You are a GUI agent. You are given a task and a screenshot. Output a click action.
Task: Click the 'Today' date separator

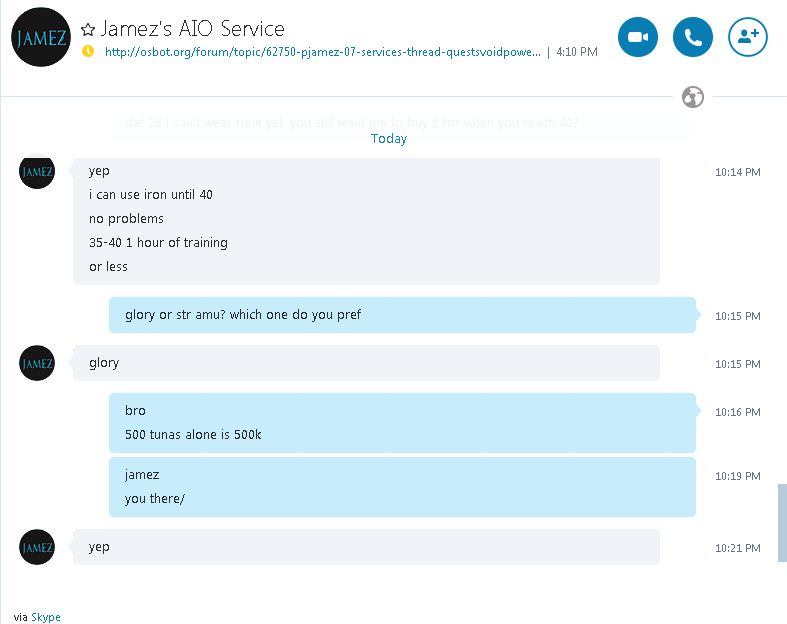click(389, 139)
